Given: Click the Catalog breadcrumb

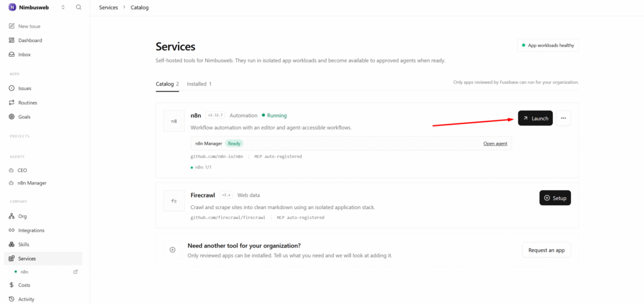Looking at the screenshot, I should point(140,8).
